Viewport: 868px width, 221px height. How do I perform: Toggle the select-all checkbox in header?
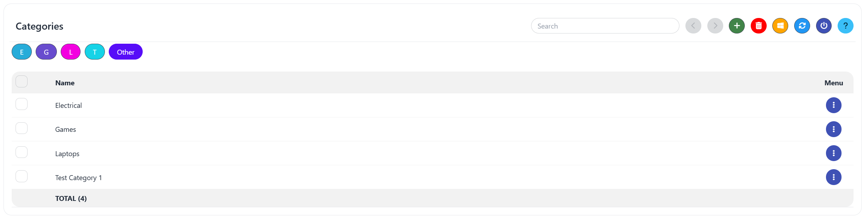pos(22,81)
